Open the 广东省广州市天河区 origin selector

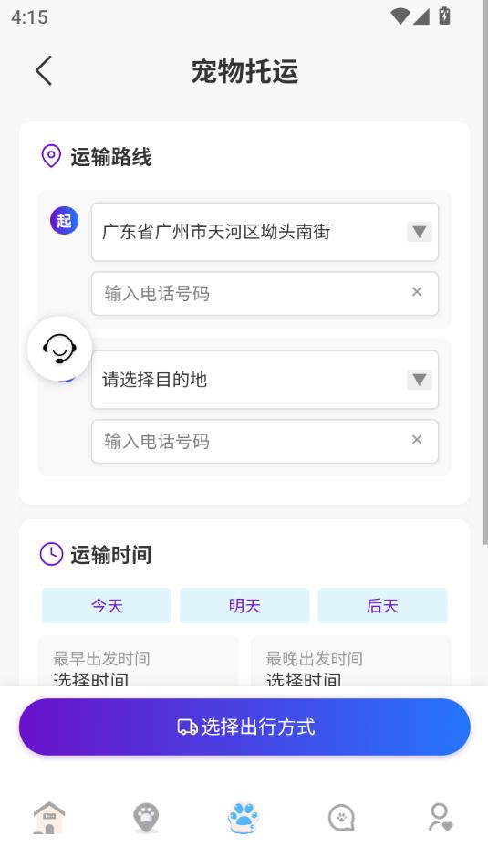[265, 232]
